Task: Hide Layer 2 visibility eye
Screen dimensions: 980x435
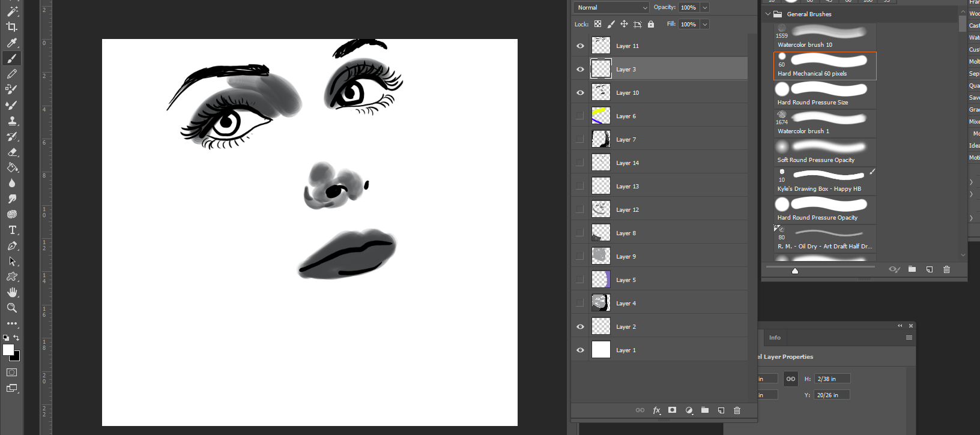Action: click(580, 327)
